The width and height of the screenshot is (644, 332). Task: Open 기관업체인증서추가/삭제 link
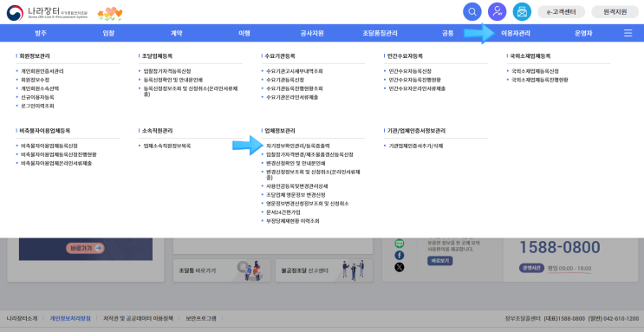416,146
